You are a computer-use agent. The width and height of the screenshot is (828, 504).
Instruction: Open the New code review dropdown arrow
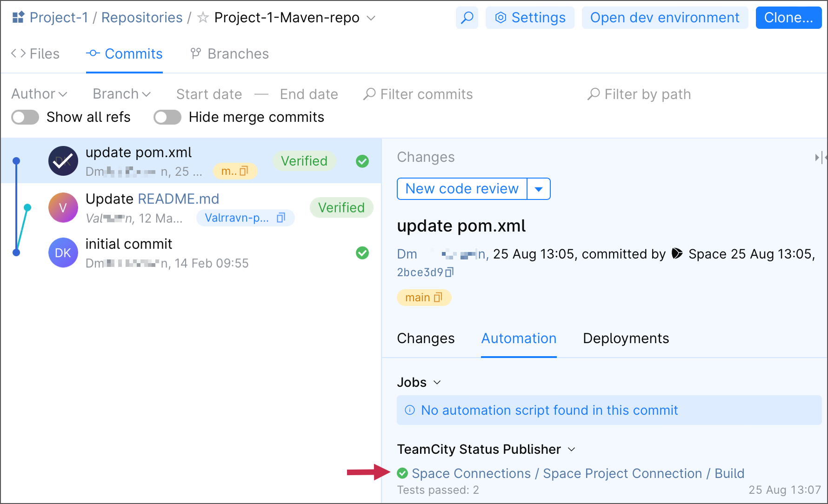coord(538,189)
